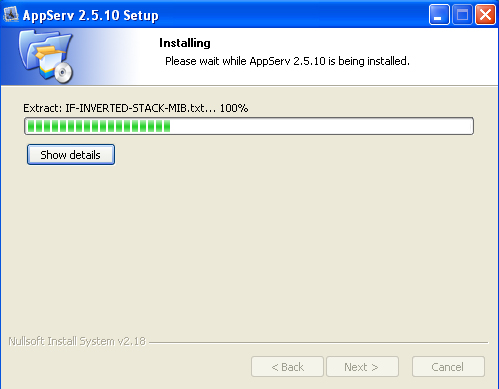Click the Installing heading
The width and height of the screenshot is (499, 389).
click(185, 43)
